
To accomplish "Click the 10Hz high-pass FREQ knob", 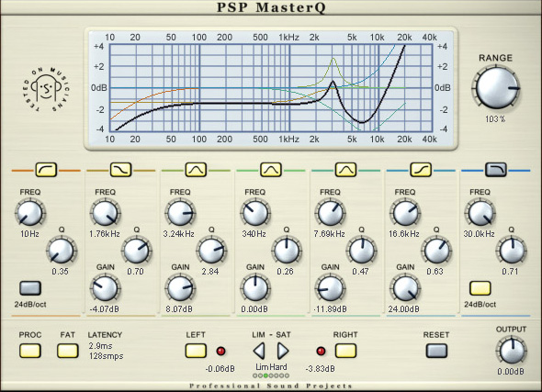I will (x=30, y=213).
